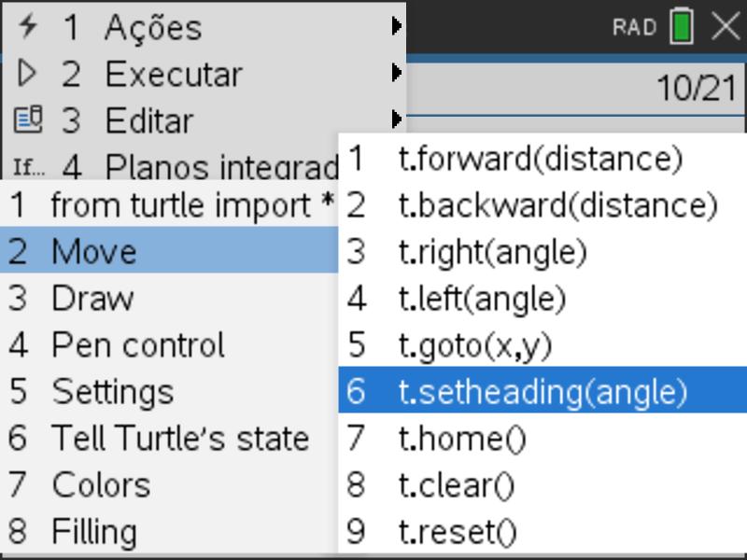This screenshot has width=747, height=560.
Task: Click the RAD angle mode indicator
Action: click(634, 27)
